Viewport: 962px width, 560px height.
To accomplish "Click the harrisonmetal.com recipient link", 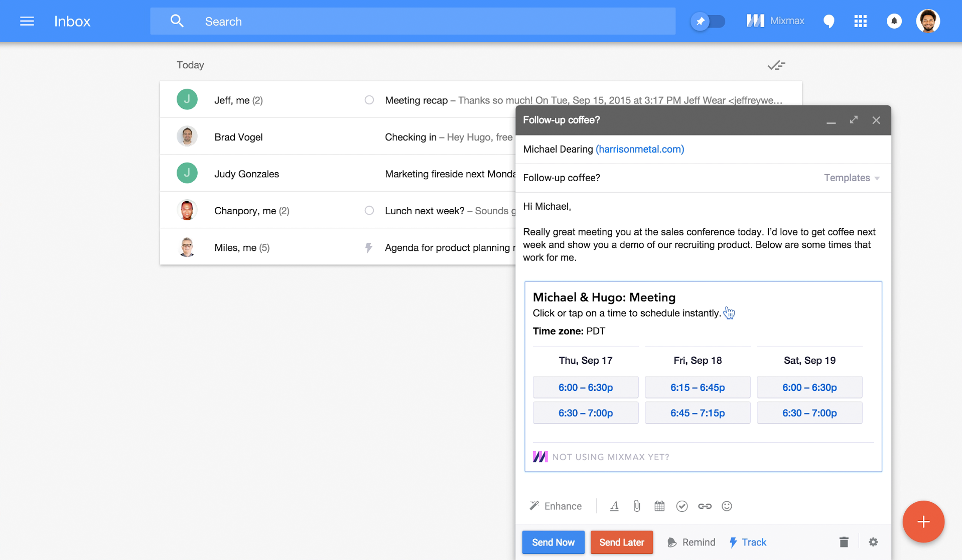I will (640, 149).
